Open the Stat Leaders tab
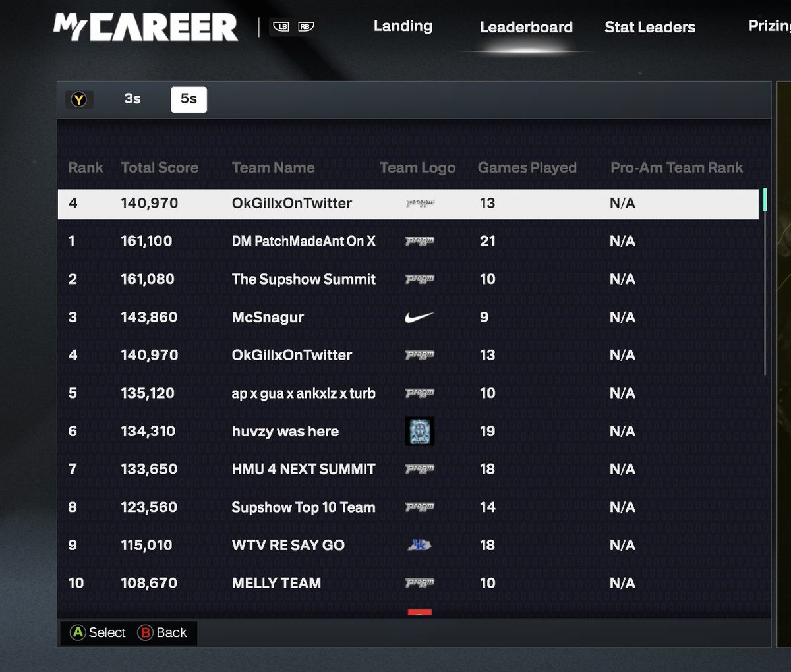 tap(650, 27)
